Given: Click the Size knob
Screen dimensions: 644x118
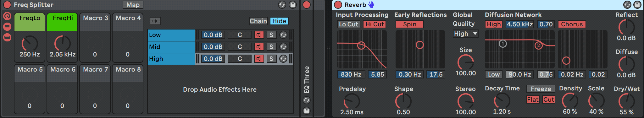Looking at the screenshot, I should (465, 62).
